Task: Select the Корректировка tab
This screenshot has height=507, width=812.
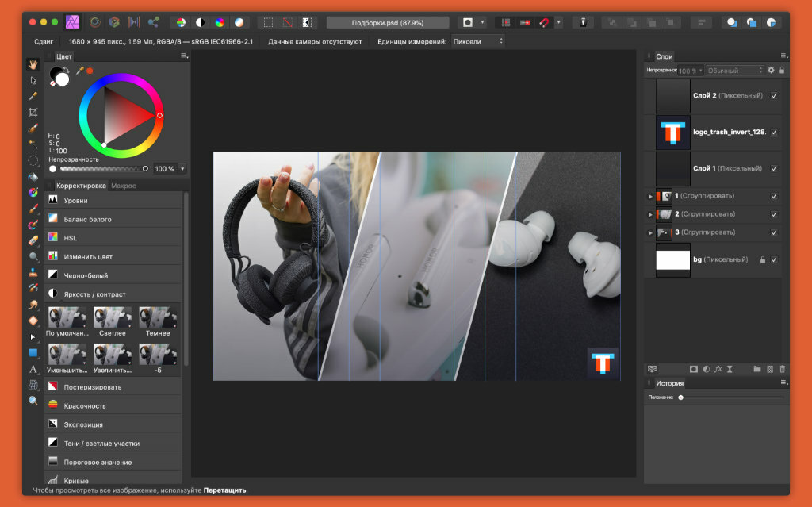Action: tap(81, 186)
